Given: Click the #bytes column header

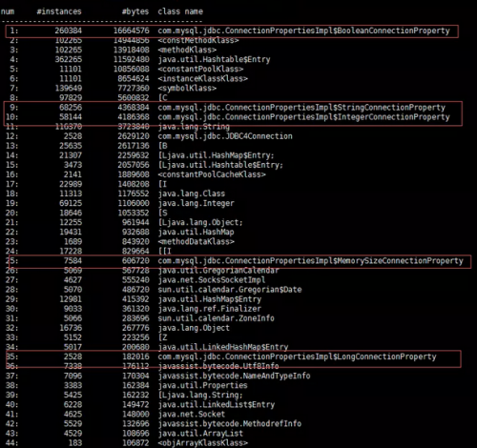Looking at the screenshot, I should click(x=135, y=11).
